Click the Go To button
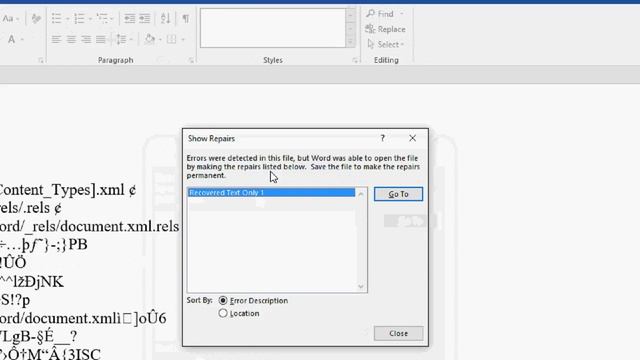The image size is (640, 360). [x=398, y=194]
